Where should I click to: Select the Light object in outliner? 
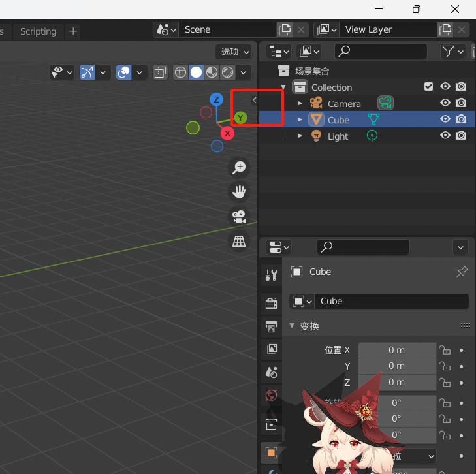(338, 136)
